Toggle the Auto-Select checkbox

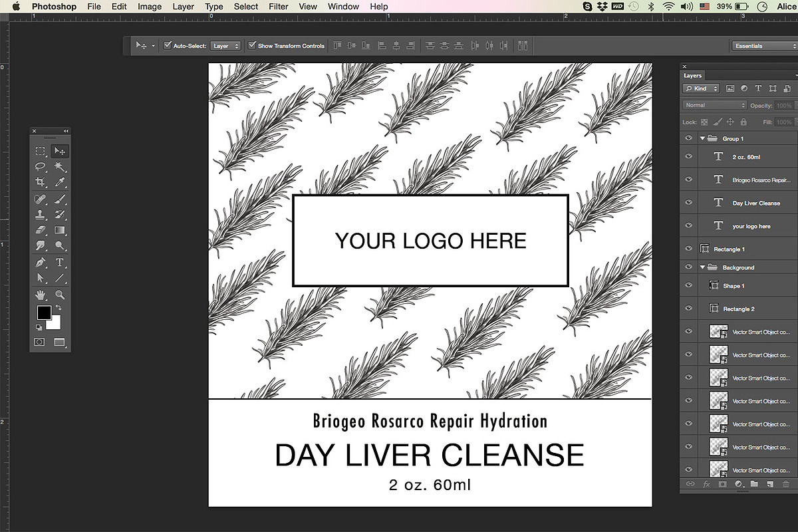tap(168, 46)
